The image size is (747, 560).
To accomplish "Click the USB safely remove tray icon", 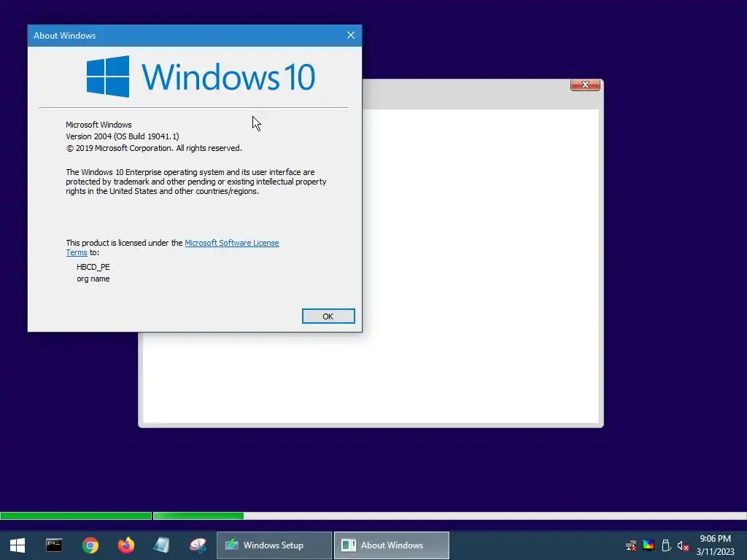I will pos(667,545).
